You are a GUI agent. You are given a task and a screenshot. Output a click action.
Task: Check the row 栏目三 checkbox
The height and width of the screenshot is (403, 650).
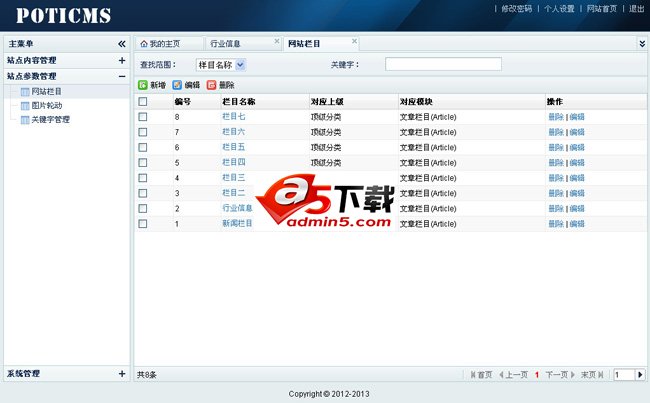(143, 178)
